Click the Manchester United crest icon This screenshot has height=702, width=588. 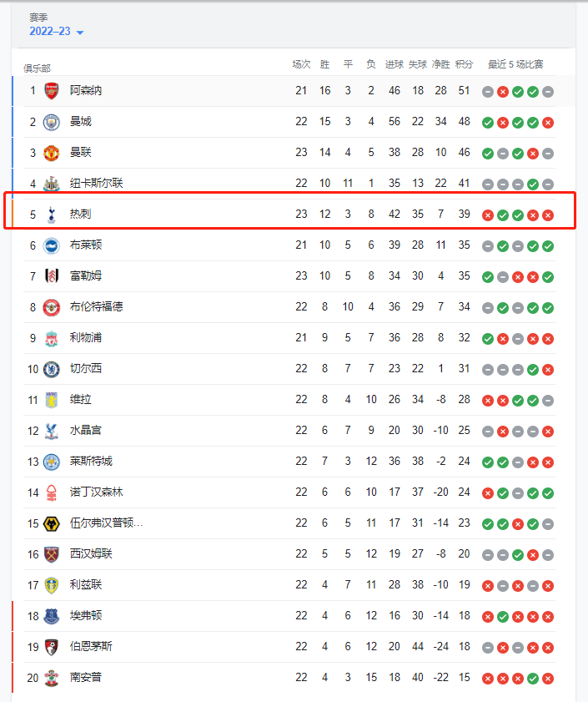click(52, 153)
